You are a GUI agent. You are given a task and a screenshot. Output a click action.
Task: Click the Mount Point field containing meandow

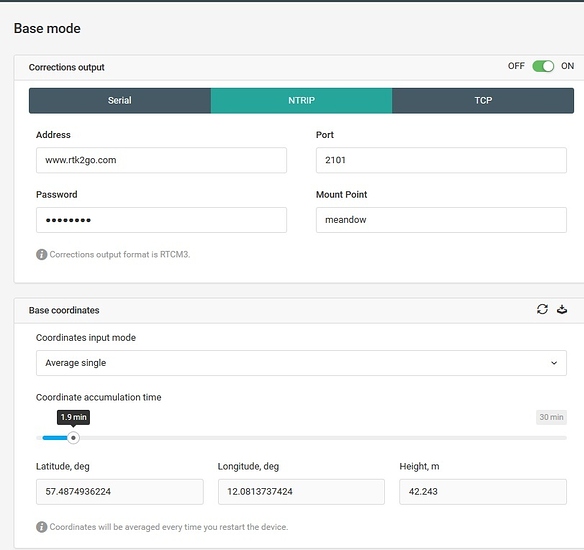(x=441, y=220)
